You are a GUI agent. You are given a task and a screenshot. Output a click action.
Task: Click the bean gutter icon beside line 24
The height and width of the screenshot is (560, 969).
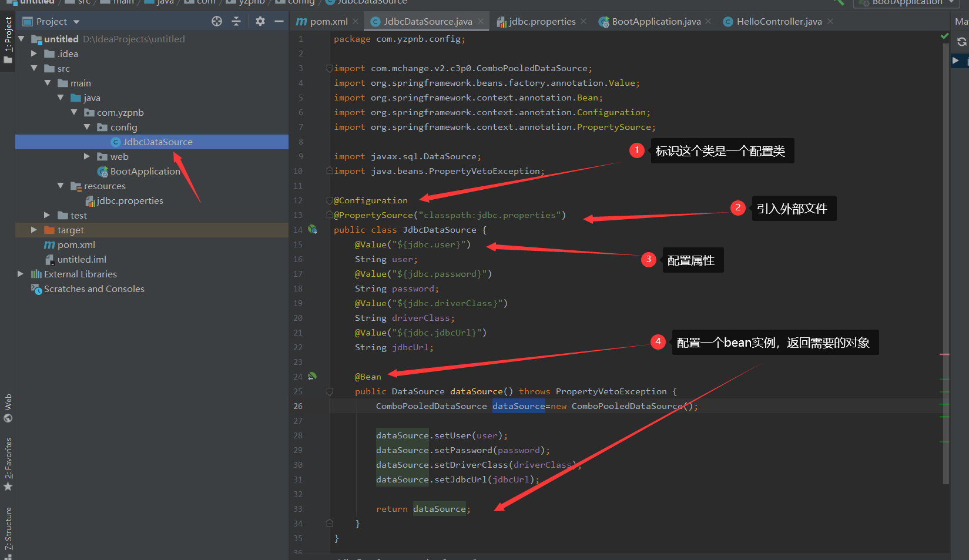(313, 376)
